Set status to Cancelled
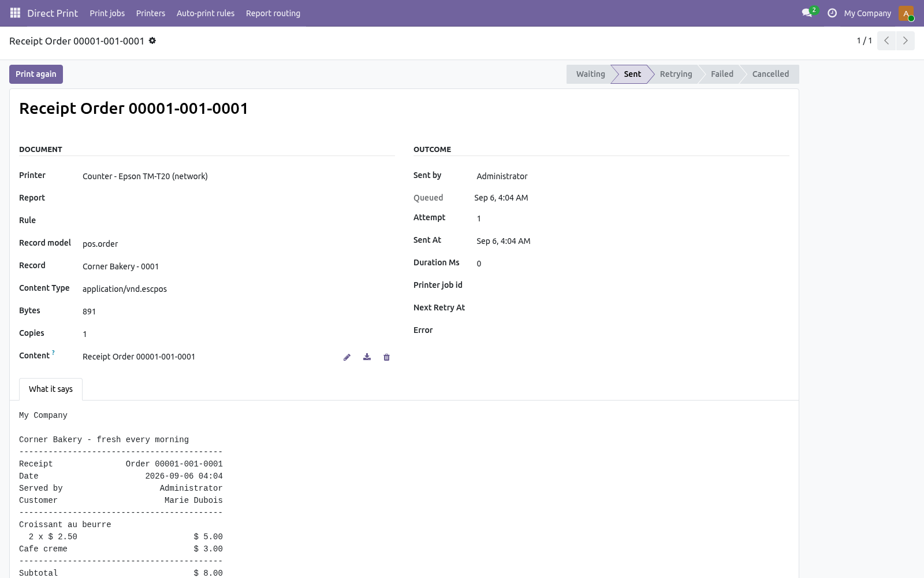This screenshot has width=924, height=578. click(770, 74)
